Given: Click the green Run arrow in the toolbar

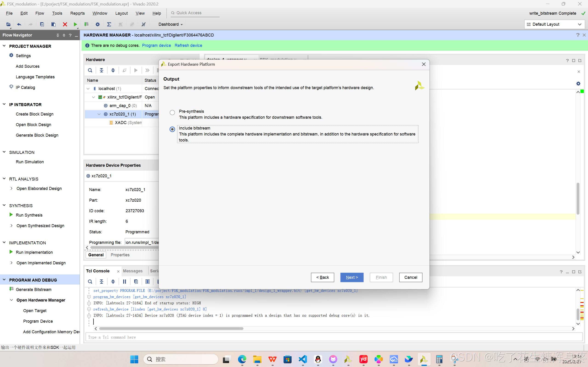Looking at the screenshot, I should pyautogui.click(x=75, y=24).
